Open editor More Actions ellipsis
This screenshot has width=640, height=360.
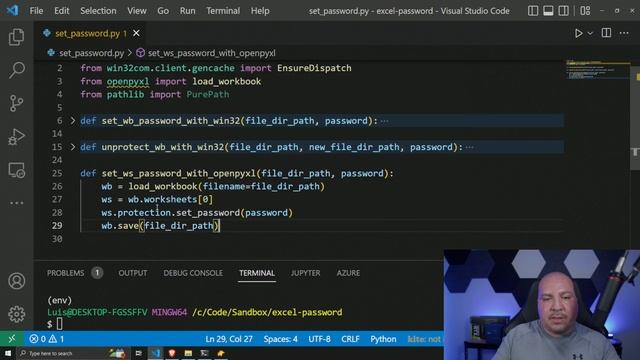[624, 33]
